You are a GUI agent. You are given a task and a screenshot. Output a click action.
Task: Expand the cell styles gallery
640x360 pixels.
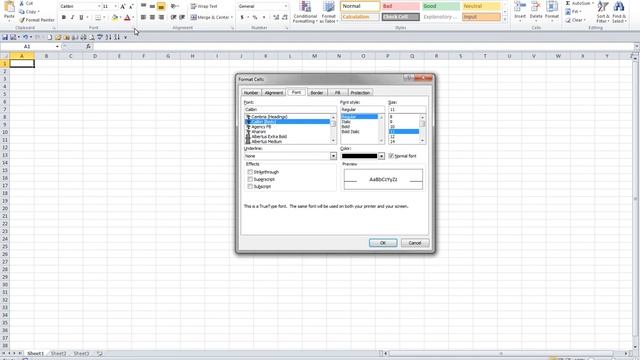click(x=505, y=20)
